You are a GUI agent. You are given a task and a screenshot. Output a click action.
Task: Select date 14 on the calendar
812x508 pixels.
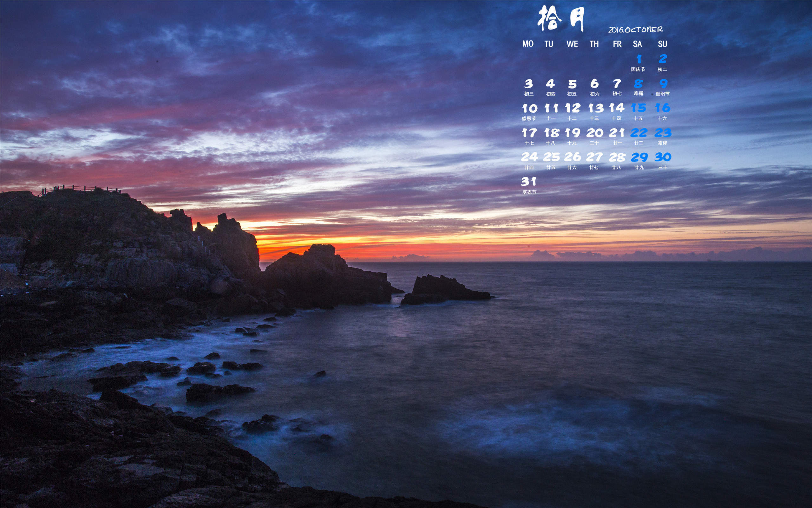pyautogui.click(x=617, y=108)
